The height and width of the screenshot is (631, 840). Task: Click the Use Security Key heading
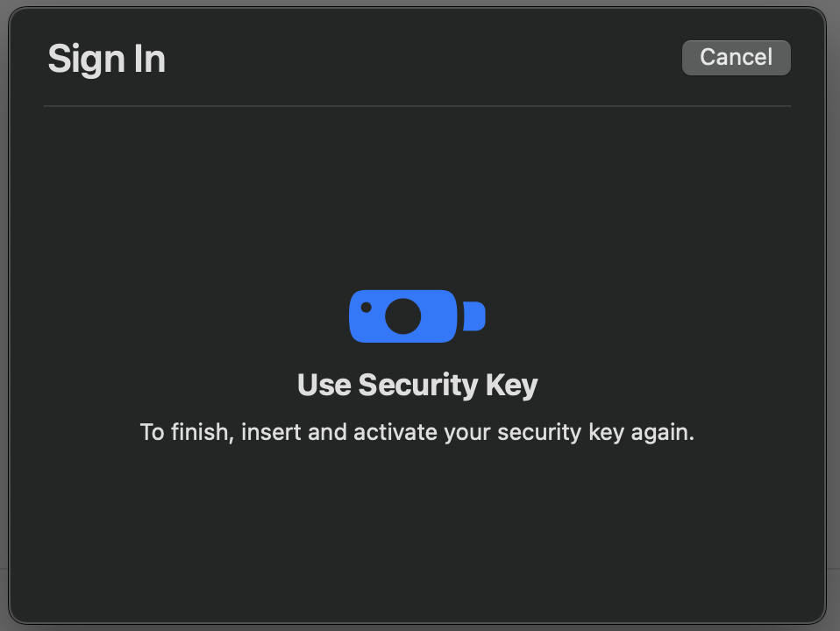click(x=417, y=385)
